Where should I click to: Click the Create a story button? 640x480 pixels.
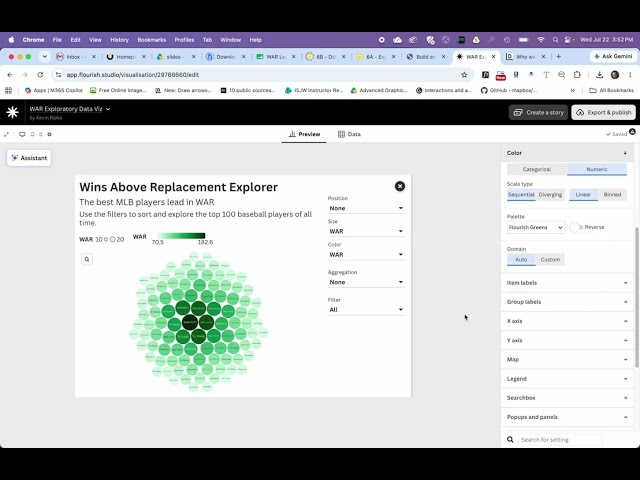[538, 112]
